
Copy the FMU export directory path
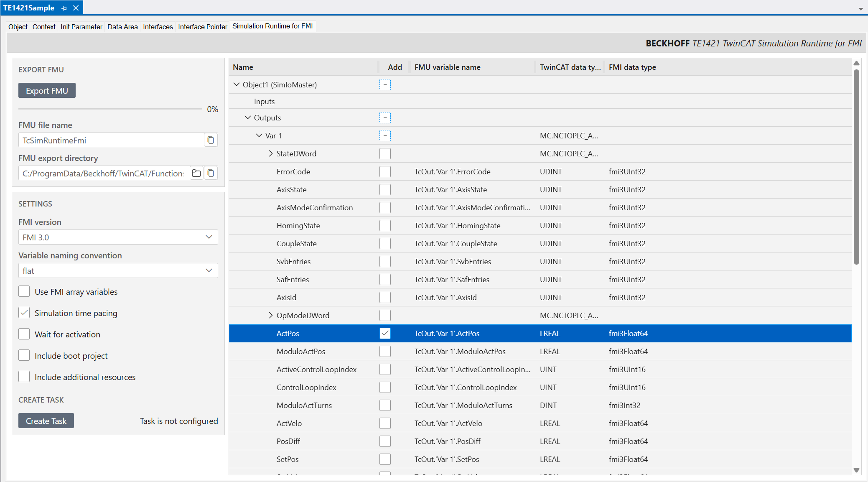[x=211, y=173]
